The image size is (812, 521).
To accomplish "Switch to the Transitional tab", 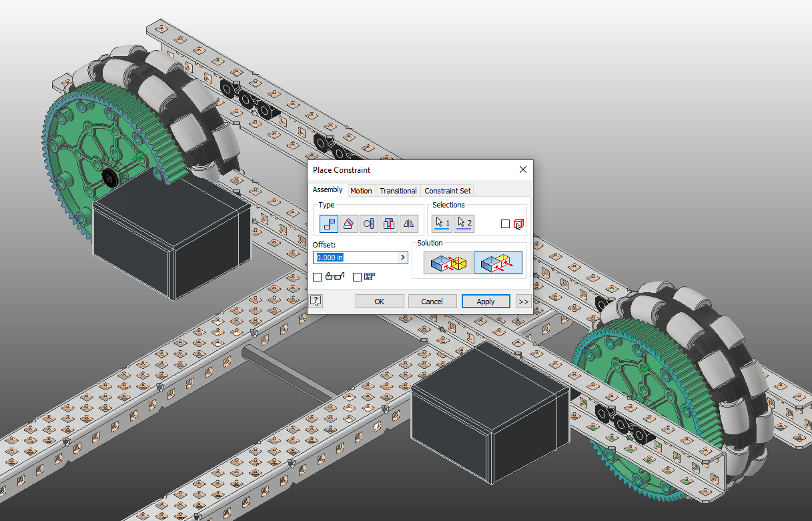I will click(x=398, y=191).
